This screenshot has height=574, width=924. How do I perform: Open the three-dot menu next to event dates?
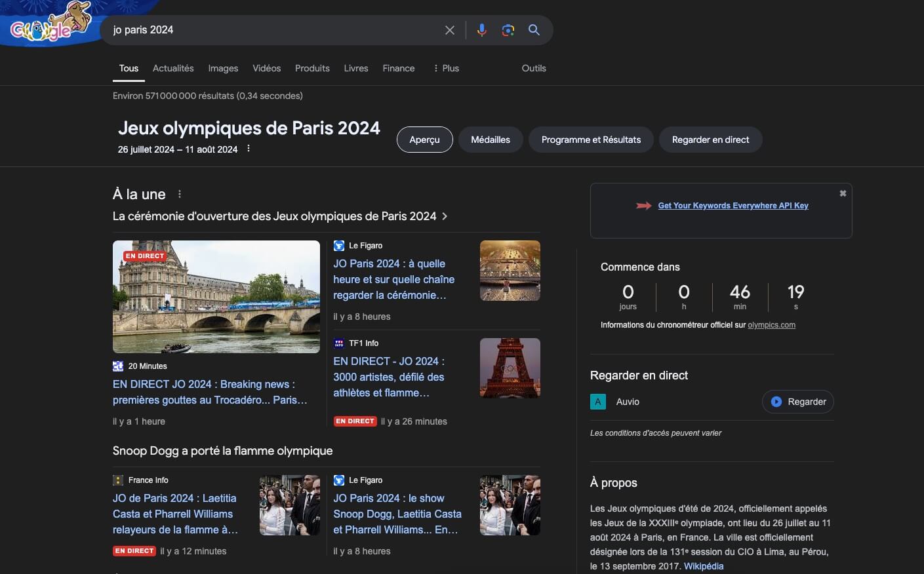249,149
